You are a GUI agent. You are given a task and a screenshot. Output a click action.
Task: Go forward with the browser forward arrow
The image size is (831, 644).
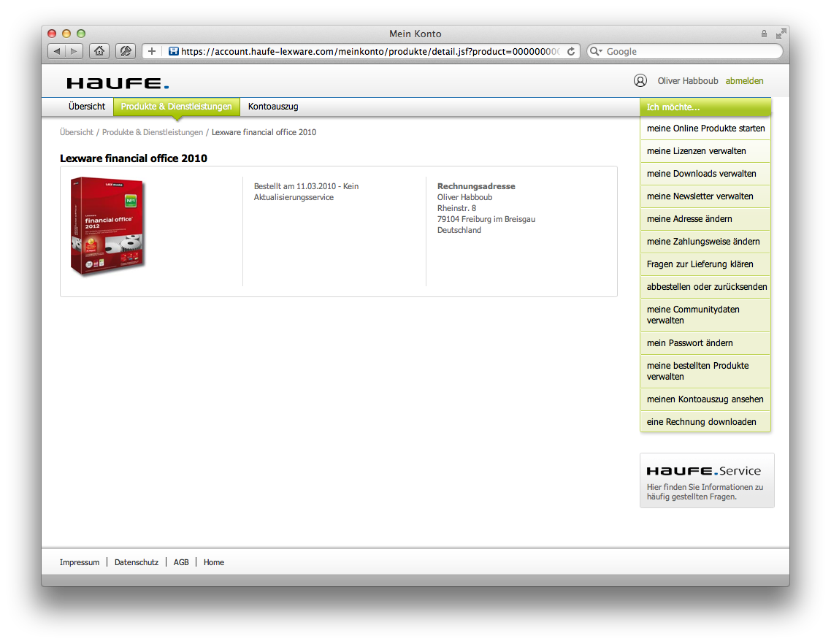(x=74, y=51)
